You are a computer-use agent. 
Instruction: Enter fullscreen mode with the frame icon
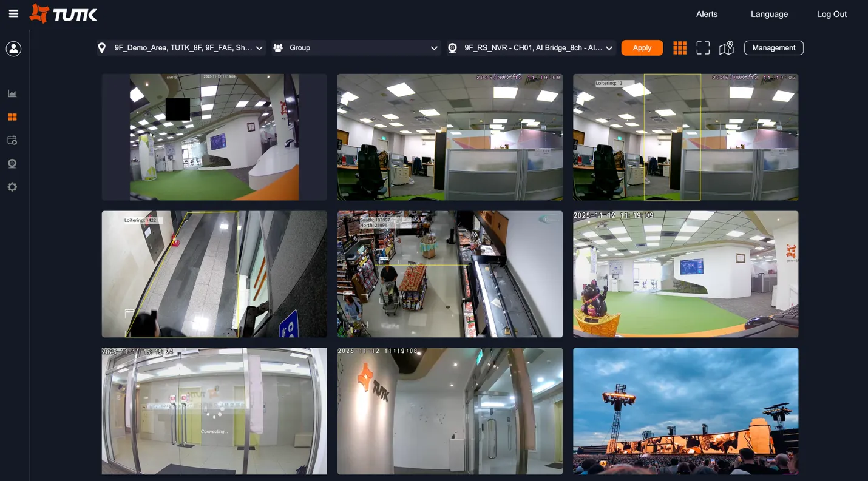click(x=703, y=47)
